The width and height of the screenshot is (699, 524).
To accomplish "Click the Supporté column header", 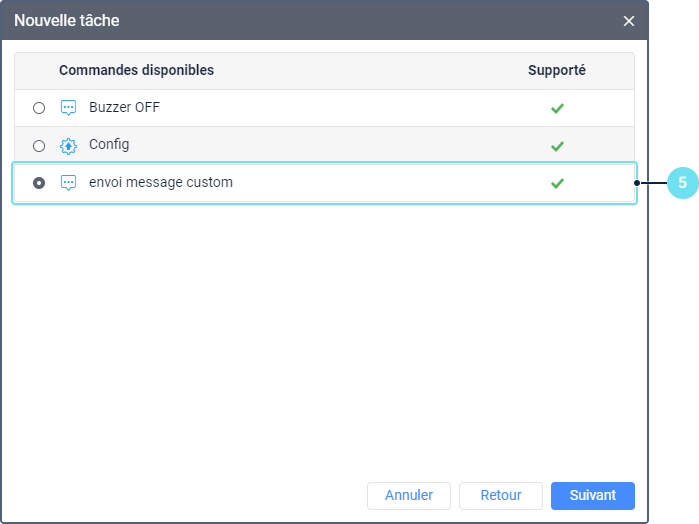I will (557, 70).
